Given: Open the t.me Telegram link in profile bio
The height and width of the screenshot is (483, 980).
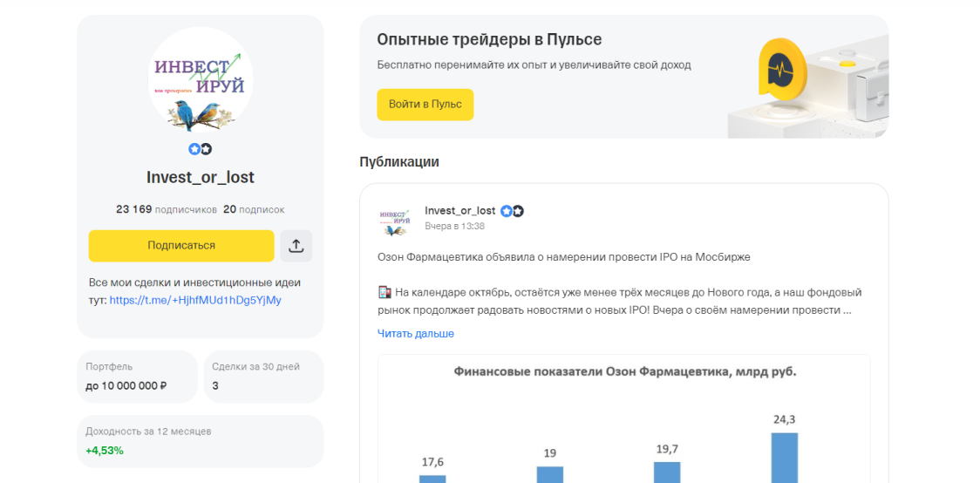Looking at the screenshot, I should [x=195, y=301].
